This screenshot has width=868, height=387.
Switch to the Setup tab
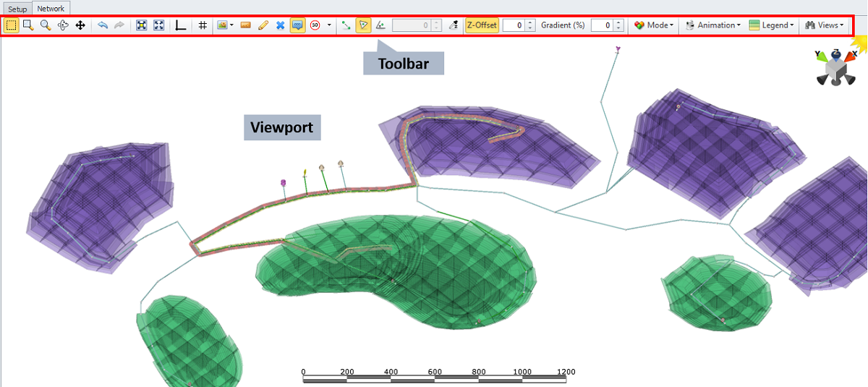pos(17,9)
